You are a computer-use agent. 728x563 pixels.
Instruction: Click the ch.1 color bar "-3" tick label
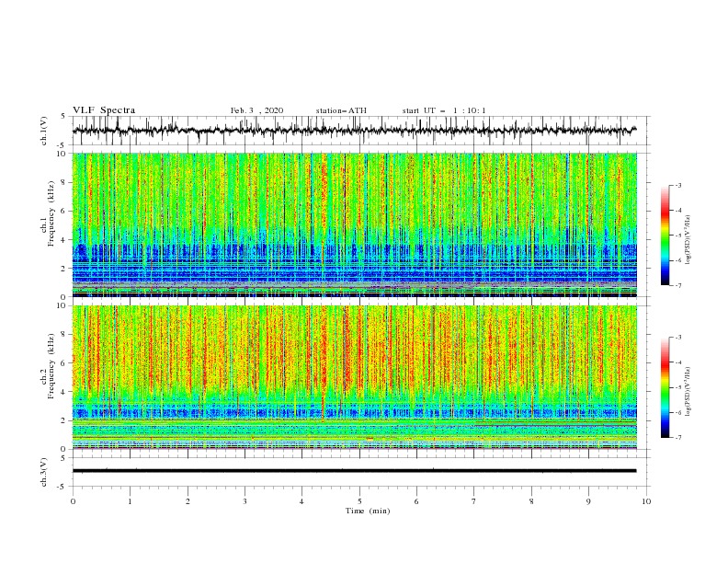[x=677, y=185]
